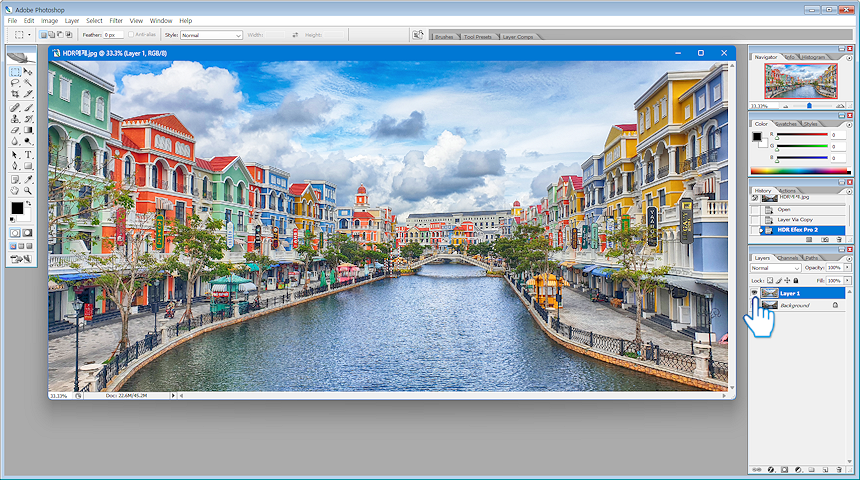Image resolution: width=860 pixels, height=480 pixels.
Task: Toggle visibility of Layer 1
Action: click(x=755, y=293)
